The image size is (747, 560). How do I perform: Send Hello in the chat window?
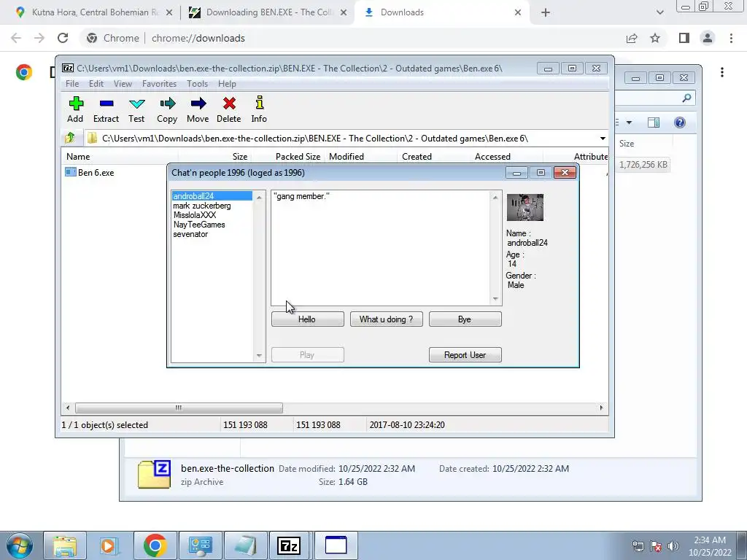point(307,319)
